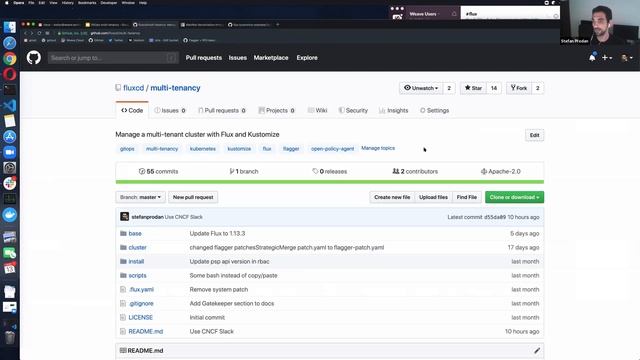This screenshot has height=360, width=640.
Task: Open the stefanprodan author avatar
Action: [x=124, y=217]
